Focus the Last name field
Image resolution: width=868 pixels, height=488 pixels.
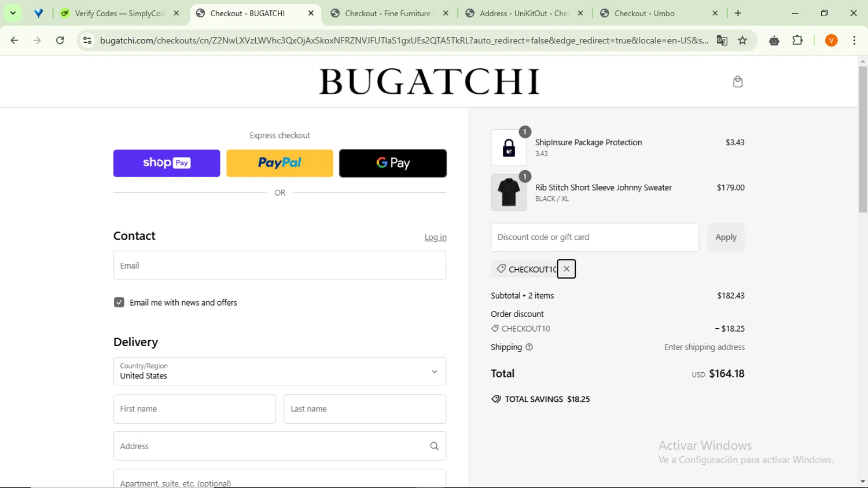click(365, 409)
